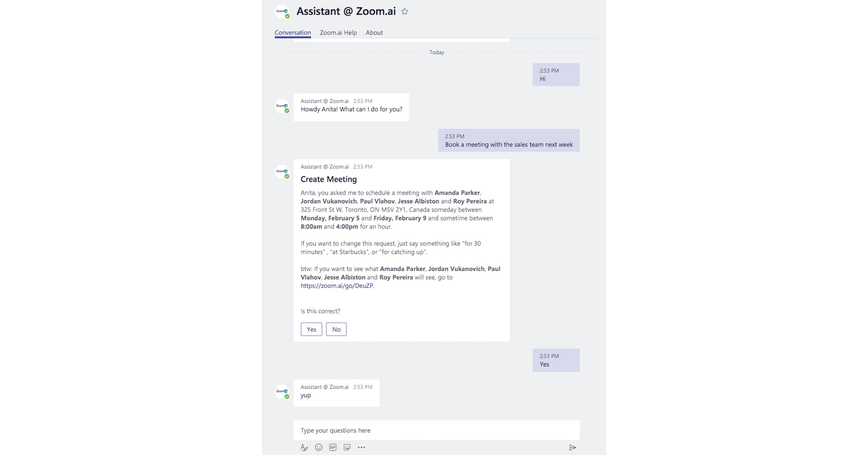Screen dimensions: 868x455
Task: Click the yup reply message bubble
Action: [336, 393]
